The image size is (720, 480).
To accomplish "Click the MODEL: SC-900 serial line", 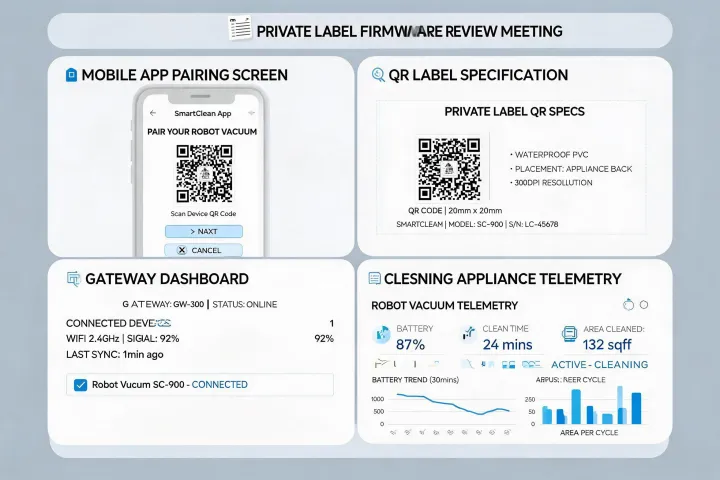I will coord(477,224).
